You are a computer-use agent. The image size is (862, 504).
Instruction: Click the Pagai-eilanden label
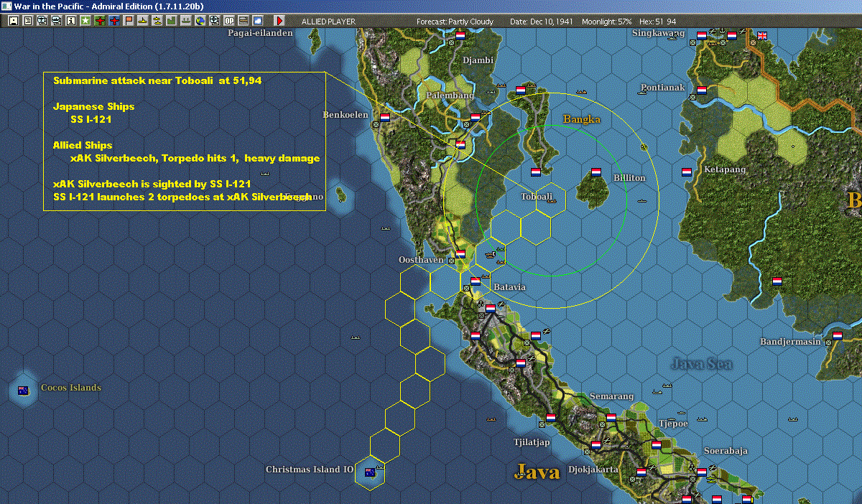[261, 33]
